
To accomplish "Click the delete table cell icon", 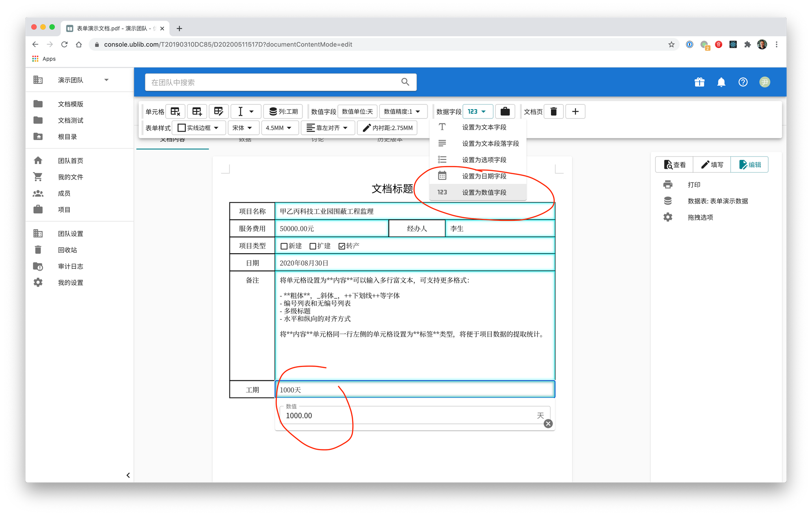I will tap(175, 111).
